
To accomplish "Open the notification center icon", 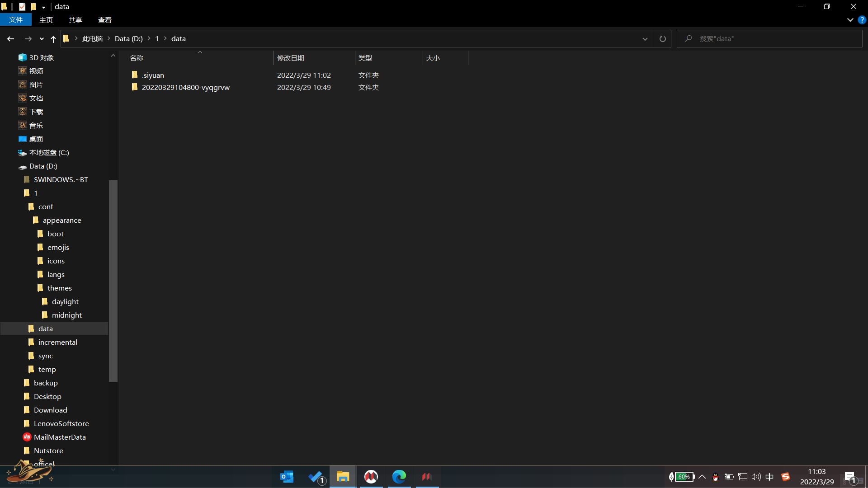I will point(850,477).
